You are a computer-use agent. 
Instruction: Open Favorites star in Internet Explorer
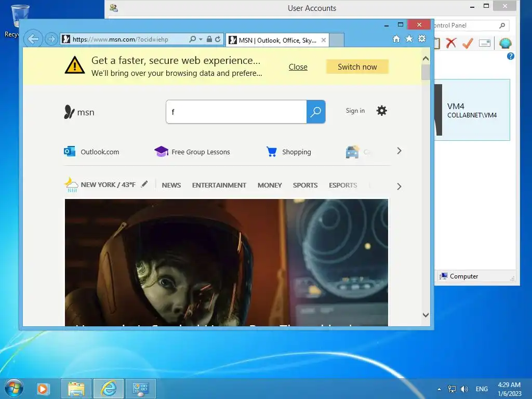coord(409,38)
